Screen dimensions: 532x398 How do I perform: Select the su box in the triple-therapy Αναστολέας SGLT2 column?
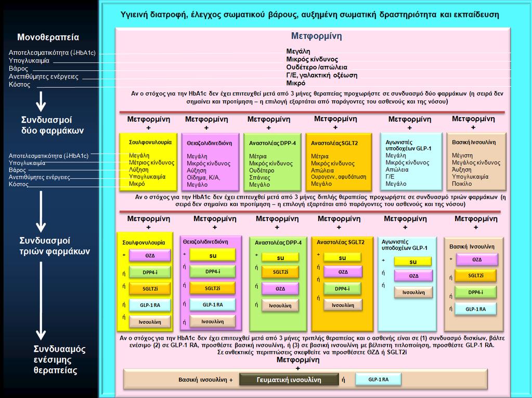(342, 258)
